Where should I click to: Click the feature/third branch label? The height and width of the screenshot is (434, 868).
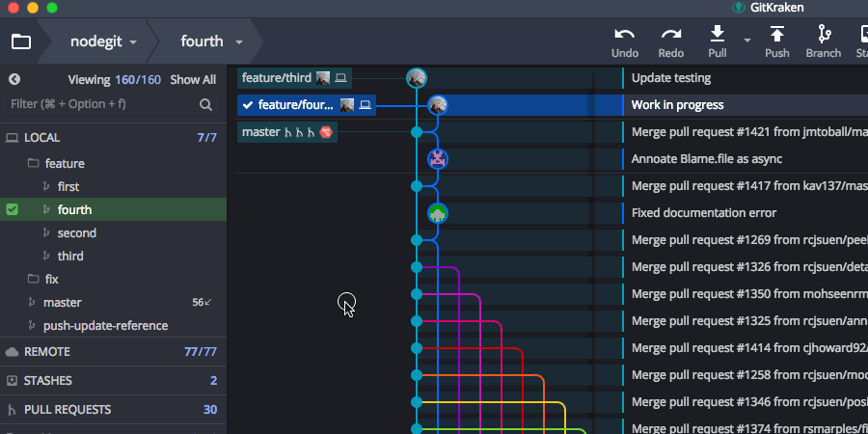(x=294, y=77)
